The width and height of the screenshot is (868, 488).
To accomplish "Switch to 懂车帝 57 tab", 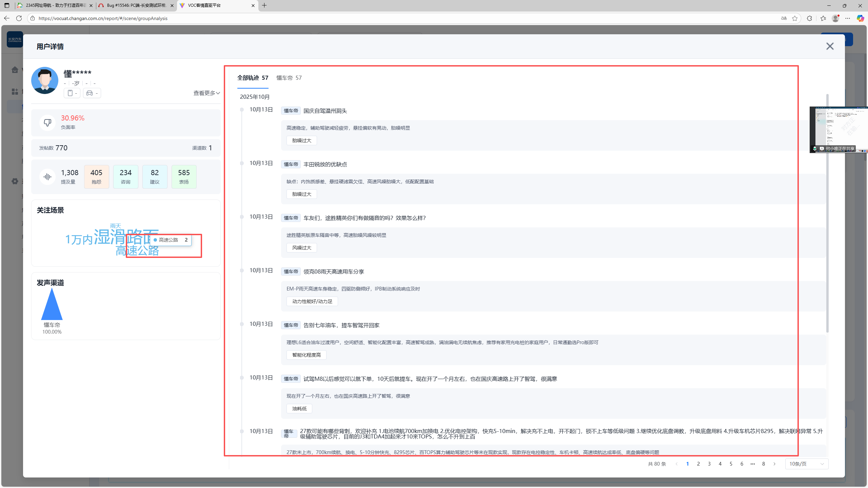I will point(289,78).
